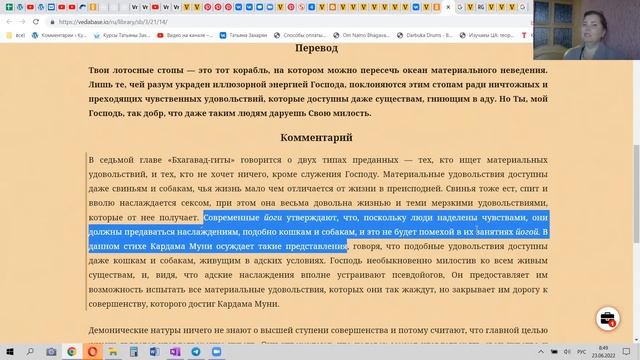Click the browser forward arrow

coord(22,22)
